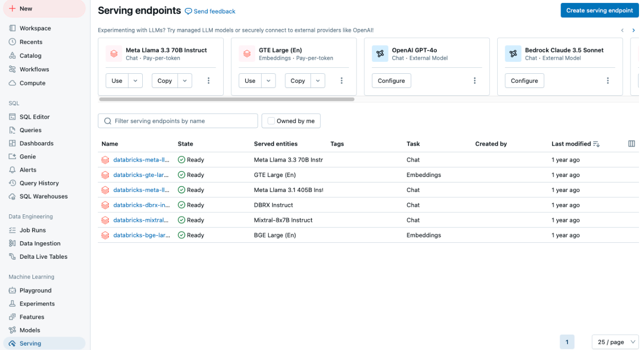Open the SQL Editor icon
644x350 pixels.
(12, 117)
